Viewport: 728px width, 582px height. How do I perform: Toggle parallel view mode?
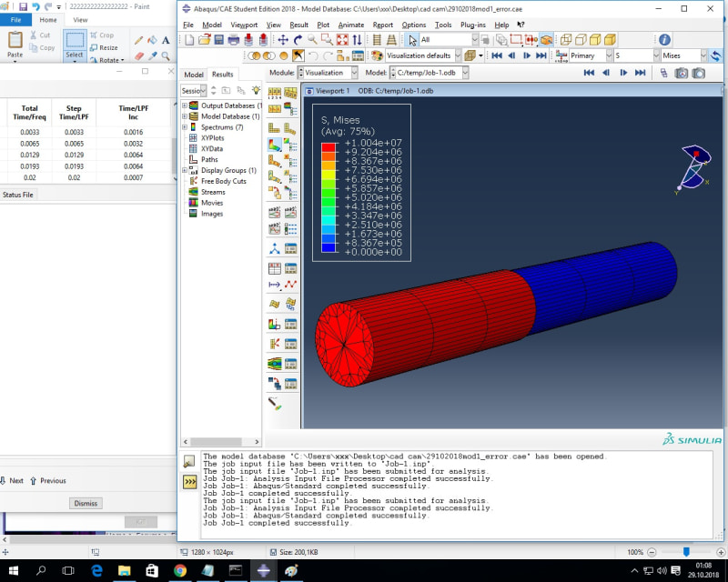(x=377, y=40)
